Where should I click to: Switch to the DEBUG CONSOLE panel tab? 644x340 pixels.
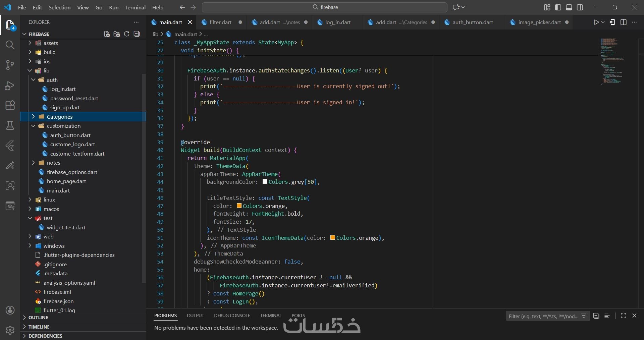click(x=232, y=316)
